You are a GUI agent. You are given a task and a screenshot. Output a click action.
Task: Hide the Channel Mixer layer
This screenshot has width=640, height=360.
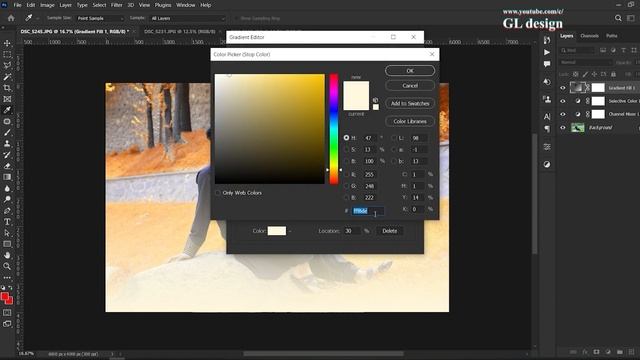(x=563, y=114)
